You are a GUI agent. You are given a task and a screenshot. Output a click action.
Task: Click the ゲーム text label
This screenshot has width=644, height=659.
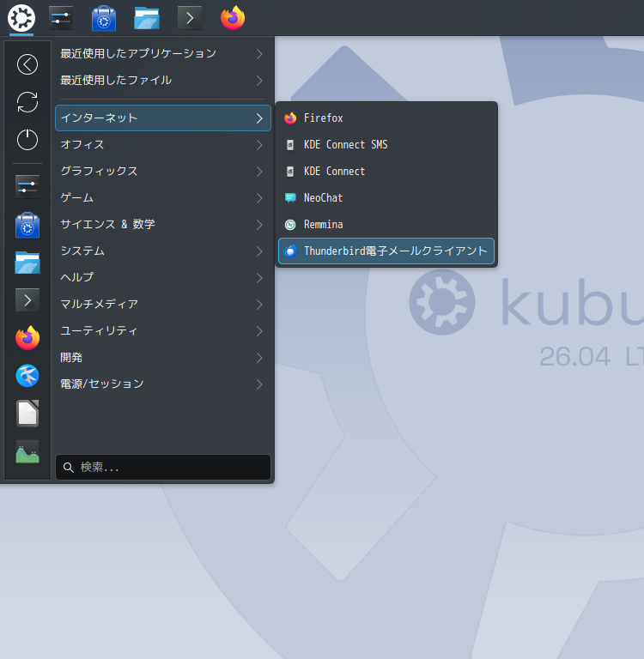76,198
